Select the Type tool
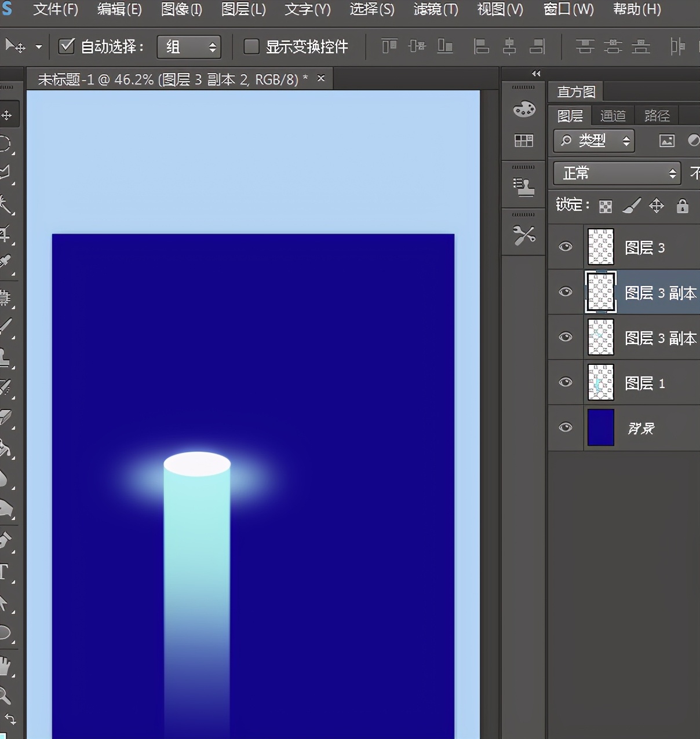Screen dimensions: 700x739 [5, 572]
